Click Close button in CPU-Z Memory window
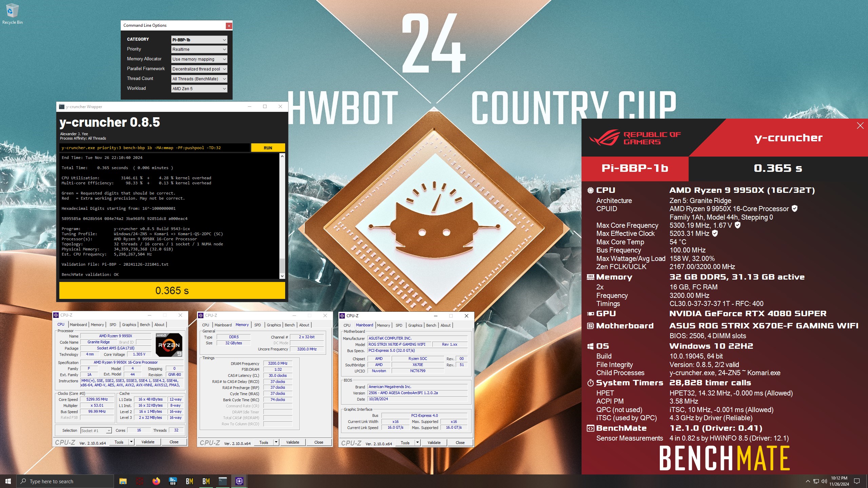868x488 pixels. click(319, 442)
